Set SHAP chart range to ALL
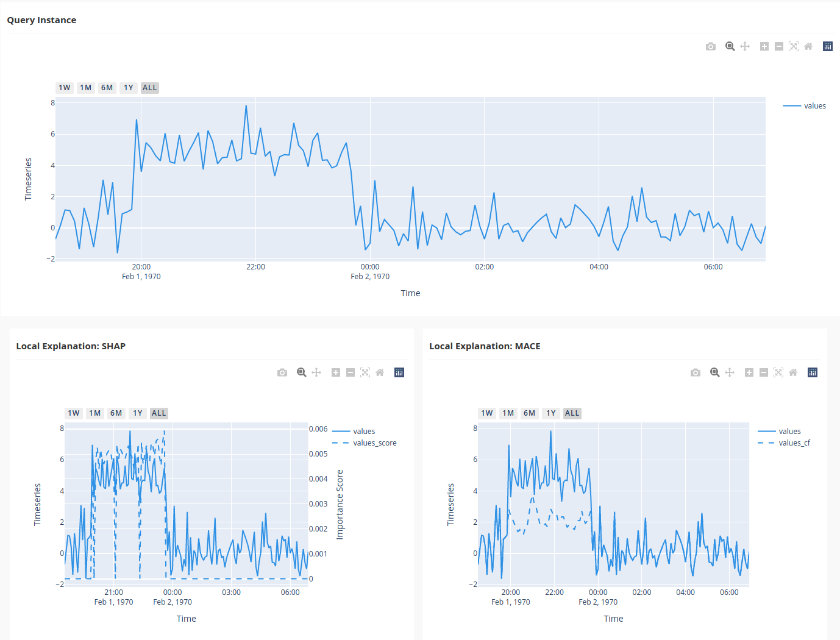The height and width of the screenshot is (640, 840). [x=159, y=413]
